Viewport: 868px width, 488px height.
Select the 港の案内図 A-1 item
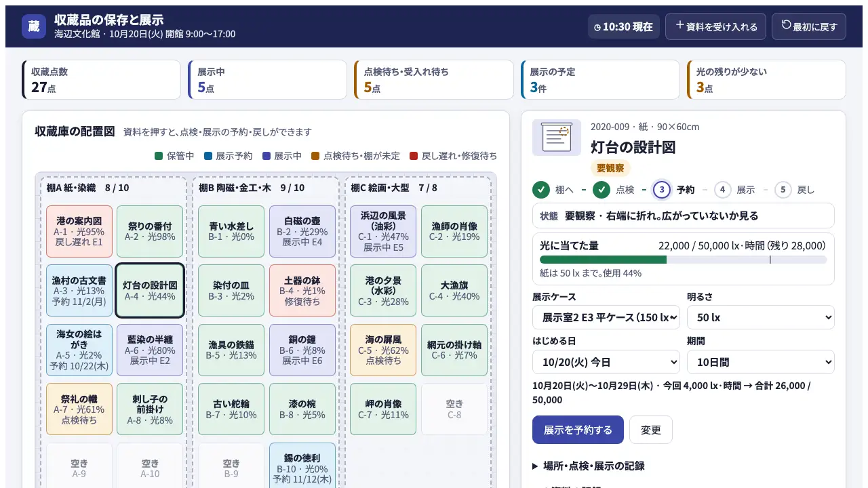[79, 231]
